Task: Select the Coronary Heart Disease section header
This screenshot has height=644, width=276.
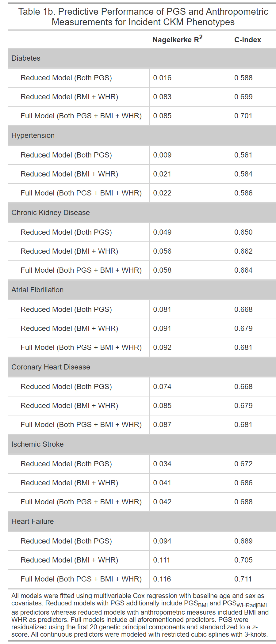Action: (x=51, y=367)
